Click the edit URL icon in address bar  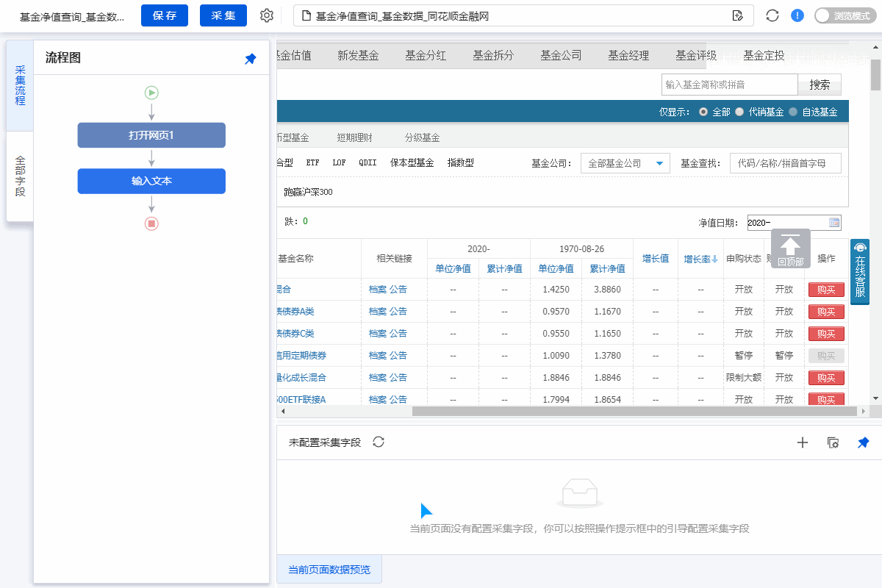coord(738,15)
